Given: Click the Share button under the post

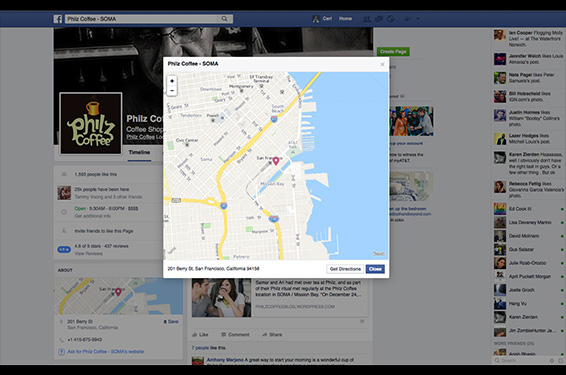Looking at the screenshot, I should pyautogui.click(x=272, y=335).
